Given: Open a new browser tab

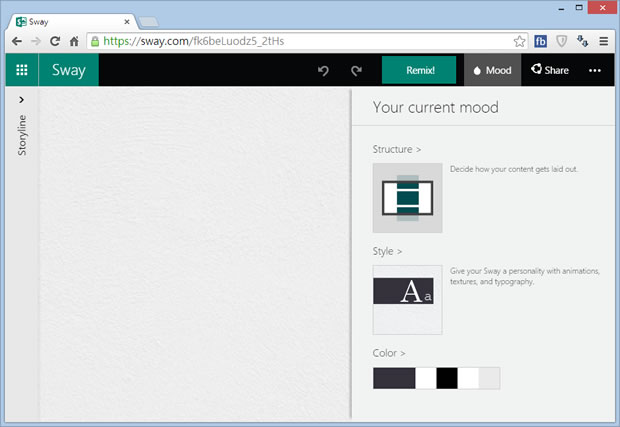Looking at the screenshot, I should tap(149, 22).
